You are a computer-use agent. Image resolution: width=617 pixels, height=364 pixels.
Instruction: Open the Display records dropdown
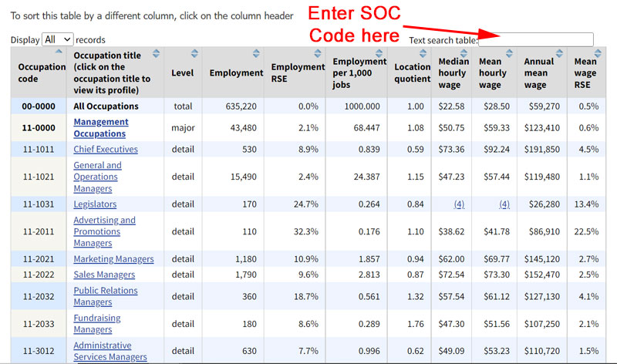point(57,39)
